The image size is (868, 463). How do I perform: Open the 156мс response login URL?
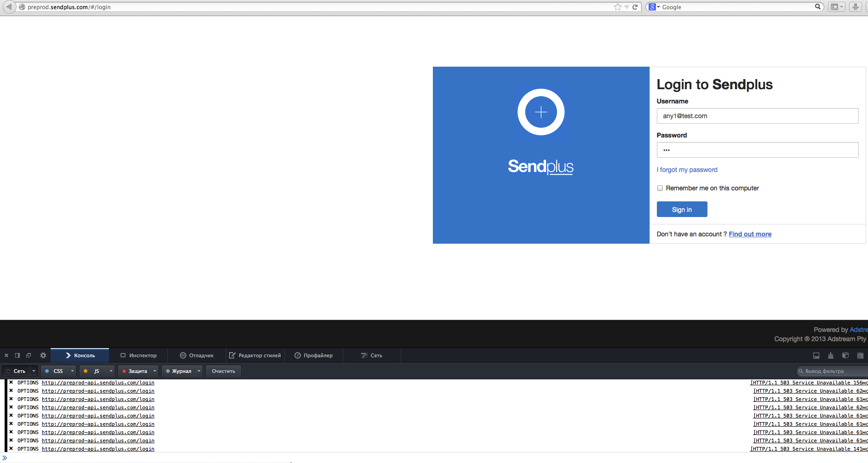point(98,383)
